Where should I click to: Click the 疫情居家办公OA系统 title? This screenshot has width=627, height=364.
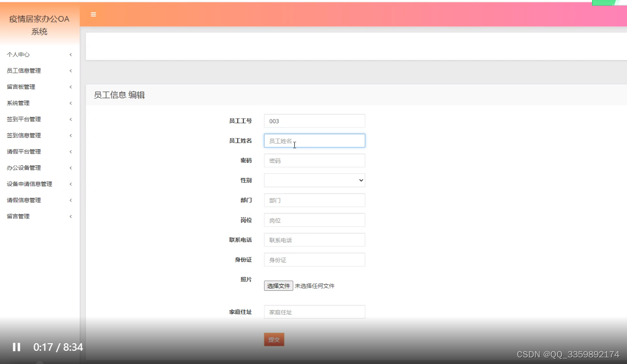pyautogui.click(x=39, y=25)
